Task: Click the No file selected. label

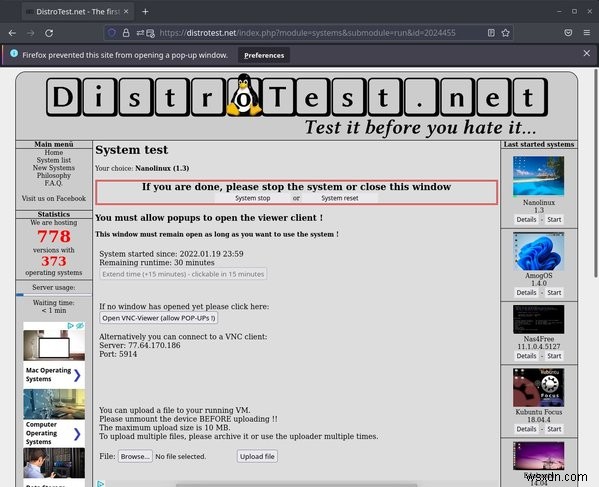Action: point(180,456)
